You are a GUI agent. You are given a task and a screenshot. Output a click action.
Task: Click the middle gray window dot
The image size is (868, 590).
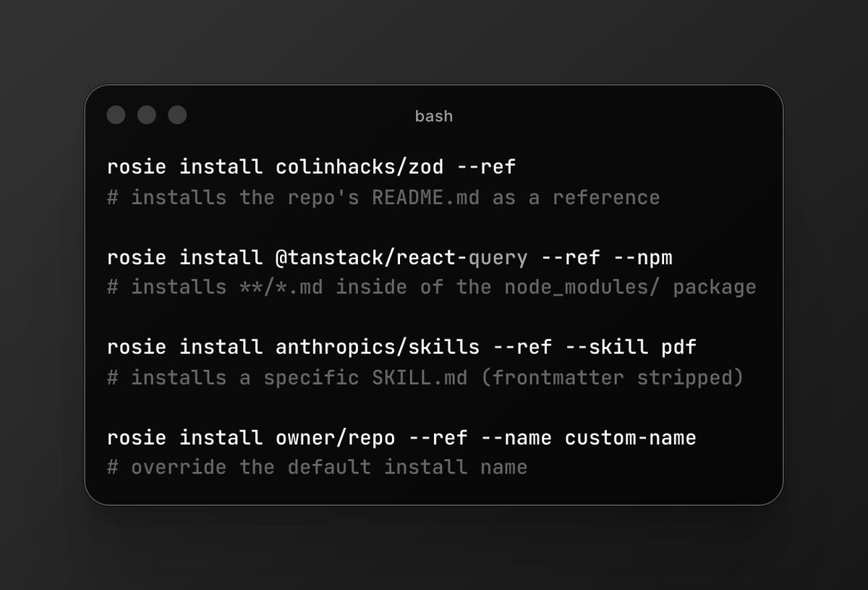[147, 115]
